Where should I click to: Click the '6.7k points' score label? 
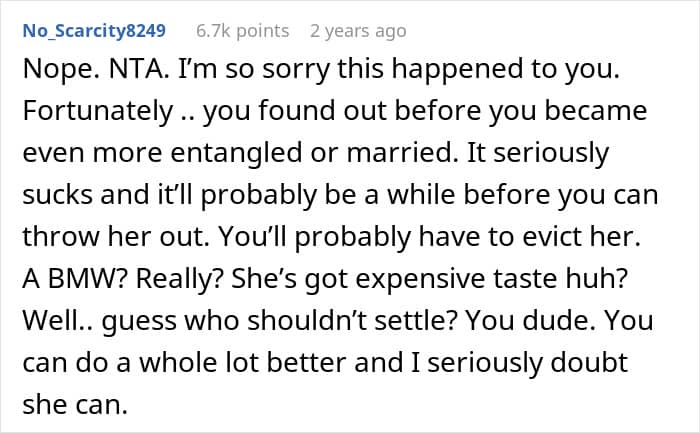[242, 31]
